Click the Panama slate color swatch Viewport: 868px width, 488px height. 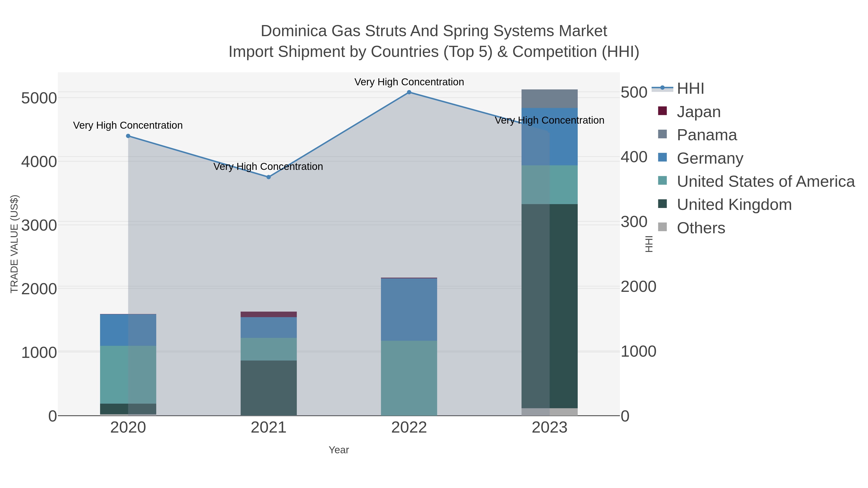(x=663, y=134)
